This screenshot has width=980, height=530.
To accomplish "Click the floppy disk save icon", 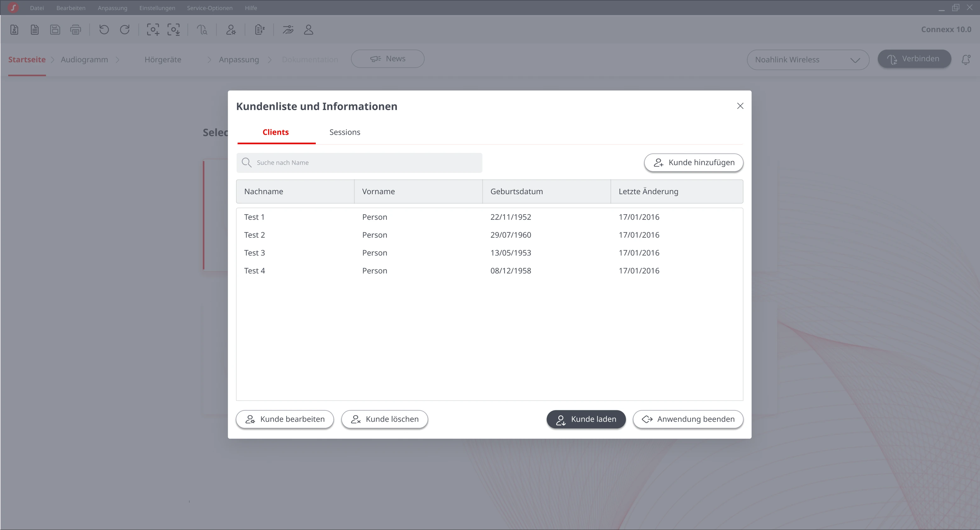I will 55,30.
